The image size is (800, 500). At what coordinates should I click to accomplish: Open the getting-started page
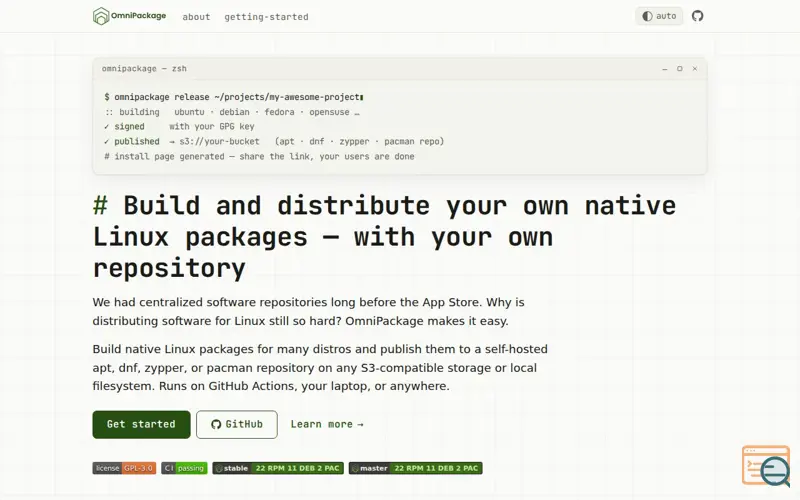point(266,17)
